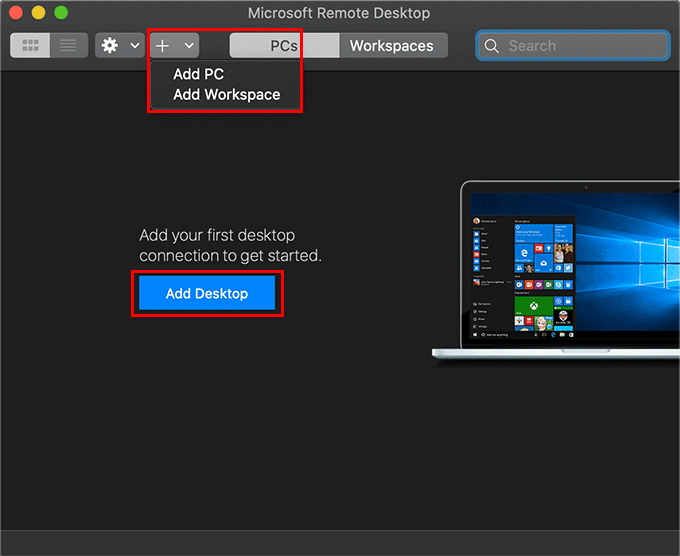
Task: Minimize the window with yellow button
Action: tap(39, 13)
